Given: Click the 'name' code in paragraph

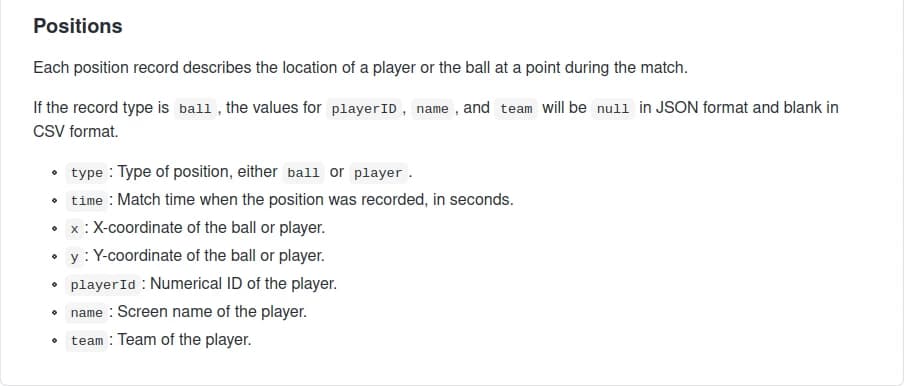Looking at the screenshot, I should click(x=433, y=108).
